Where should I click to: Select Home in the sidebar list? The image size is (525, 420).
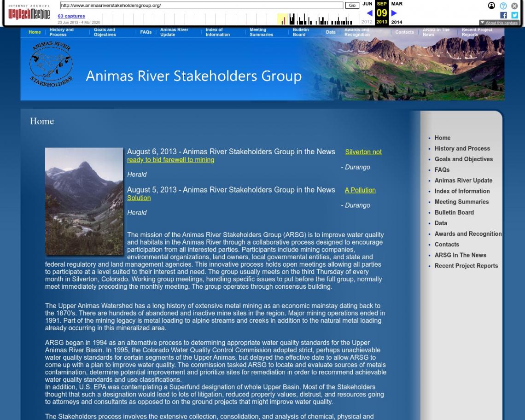pyautogui.click(x=442, y=138)
